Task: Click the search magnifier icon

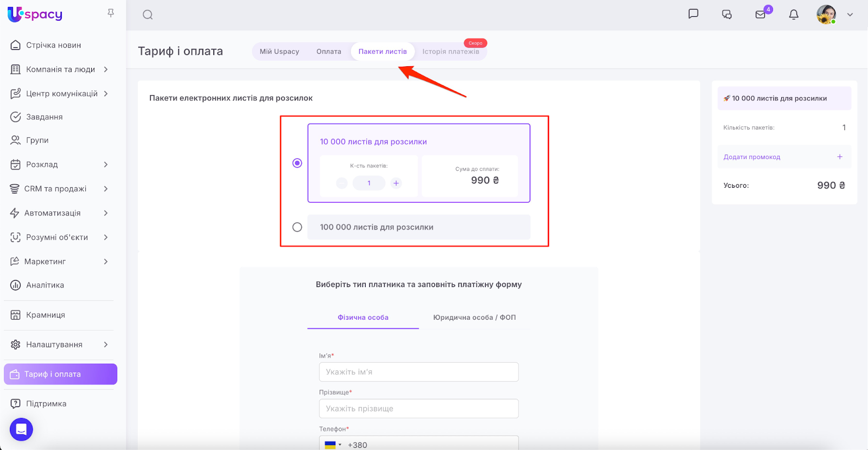Action: 148,15
